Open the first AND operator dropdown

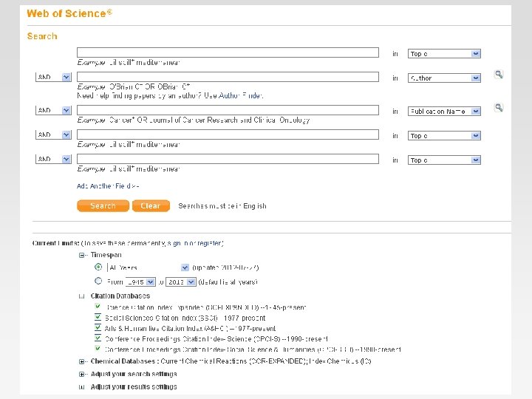click(53, 77)
